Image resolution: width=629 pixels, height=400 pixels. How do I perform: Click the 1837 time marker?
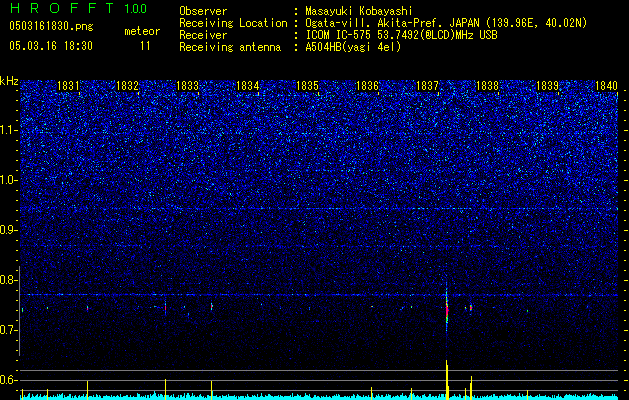point(428,86)
